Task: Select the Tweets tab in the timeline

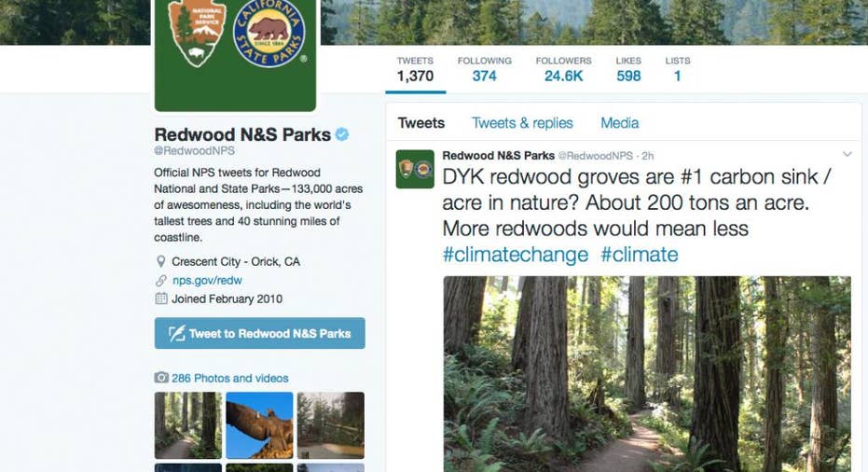Action: tap(420, 123)
